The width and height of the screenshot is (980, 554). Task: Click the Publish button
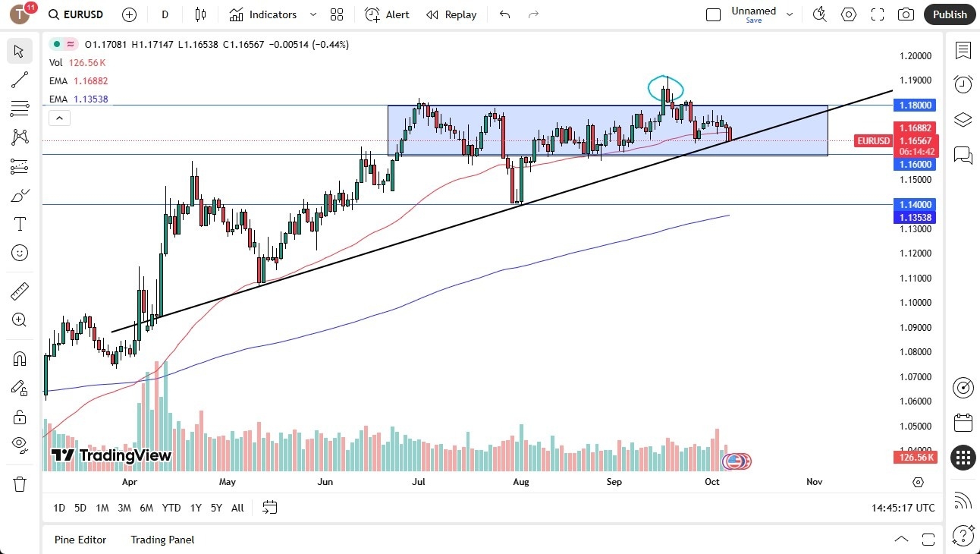949,14
